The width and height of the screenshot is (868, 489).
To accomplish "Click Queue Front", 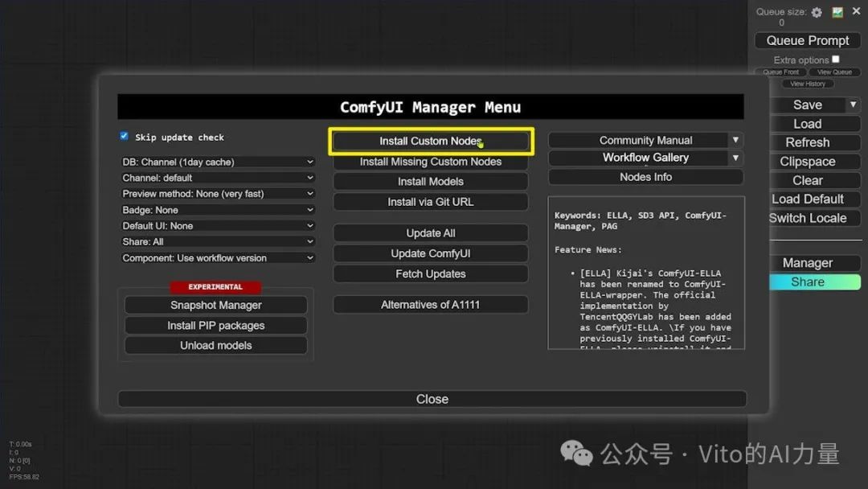I will click(x=780, y=72).
